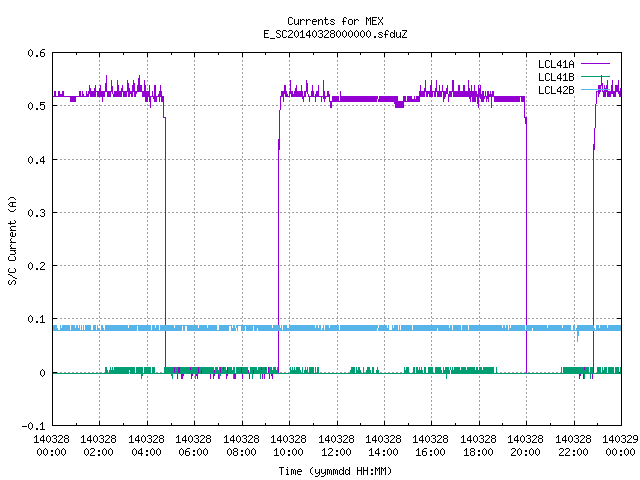This screenshot has height=480, width=640.
Task: Click the x-axis tick 140328 12:00
Action: [336, 445]
